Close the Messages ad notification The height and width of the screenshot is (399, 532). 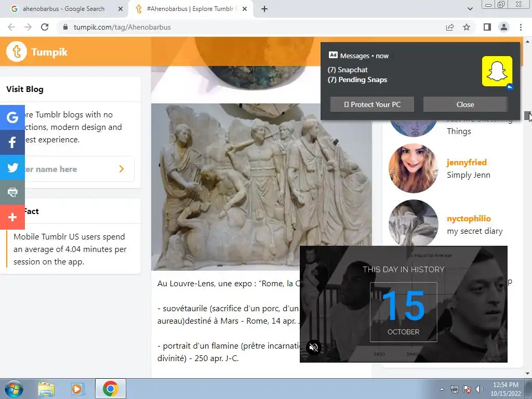point(465,104)
